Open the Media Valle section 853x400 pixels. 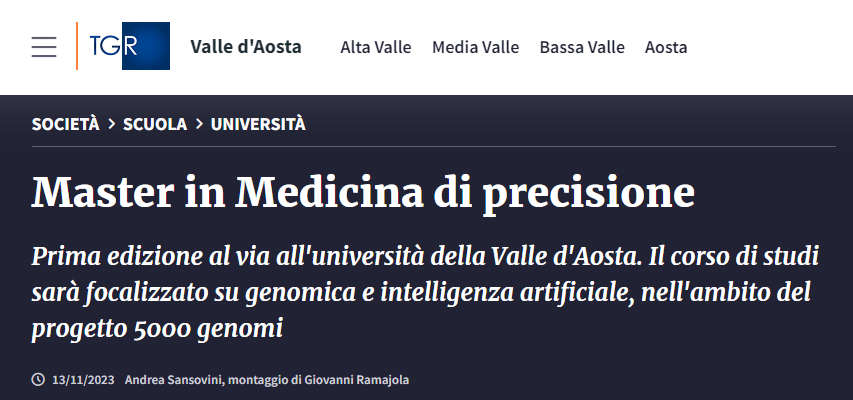pyautogui.click(x=475, y=47)
